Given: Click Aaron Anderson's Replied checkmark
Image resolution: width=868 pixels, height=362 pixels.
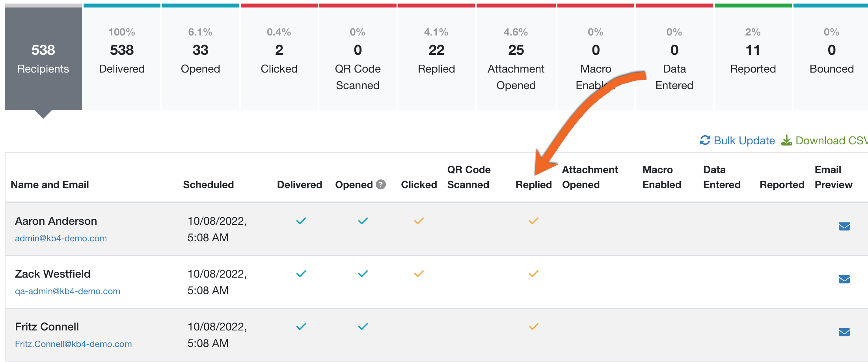Looking at the screenshot, I should 533,221.
